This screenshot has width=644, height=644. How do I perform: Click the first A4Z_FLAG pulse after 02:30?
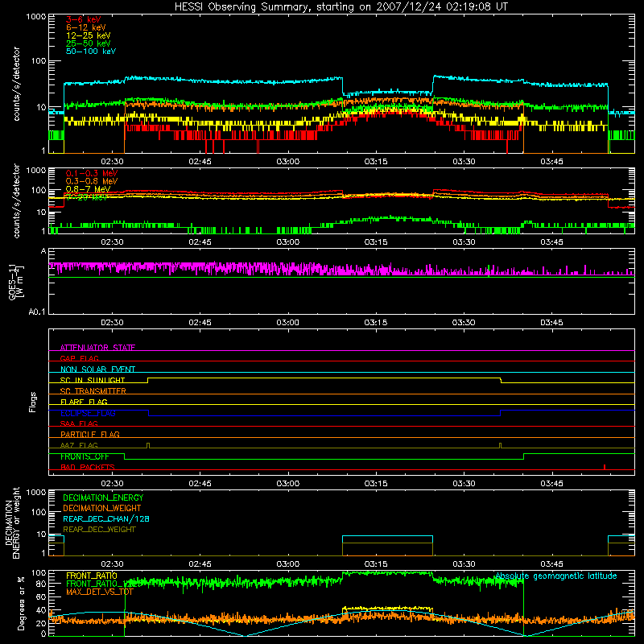[148, 445]
